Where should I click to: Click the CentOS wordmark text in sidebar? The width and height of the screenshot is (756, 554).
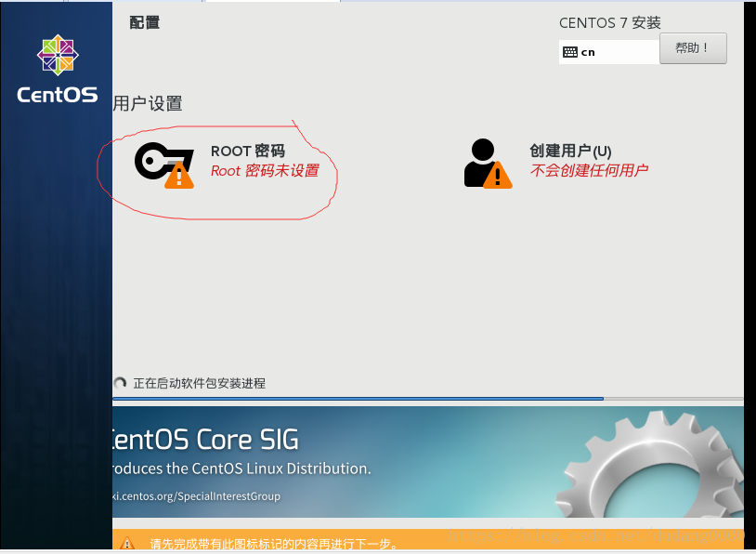pyautogui.click(x=58, y=95)
